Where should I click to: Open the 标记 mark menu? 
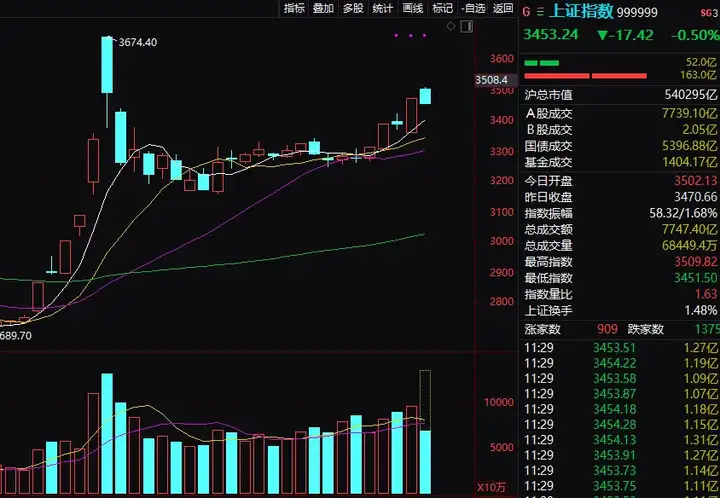pos(442,8)
